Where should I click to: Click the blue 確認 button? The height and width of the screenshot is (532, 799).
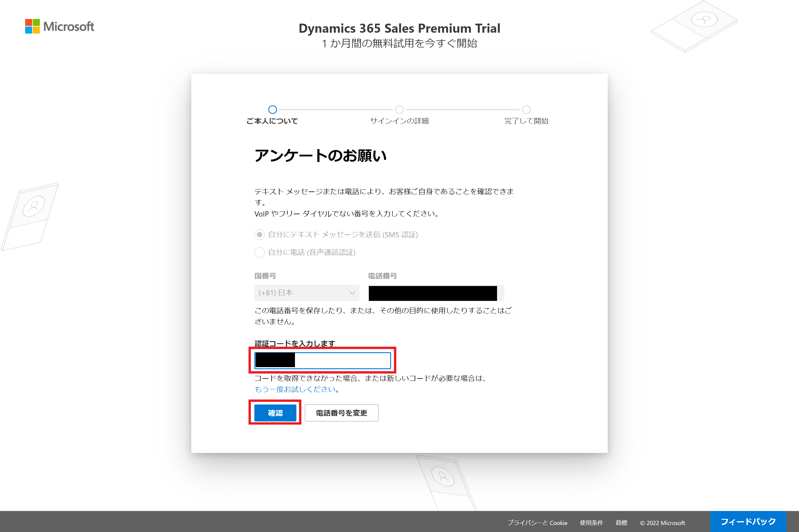275,413
